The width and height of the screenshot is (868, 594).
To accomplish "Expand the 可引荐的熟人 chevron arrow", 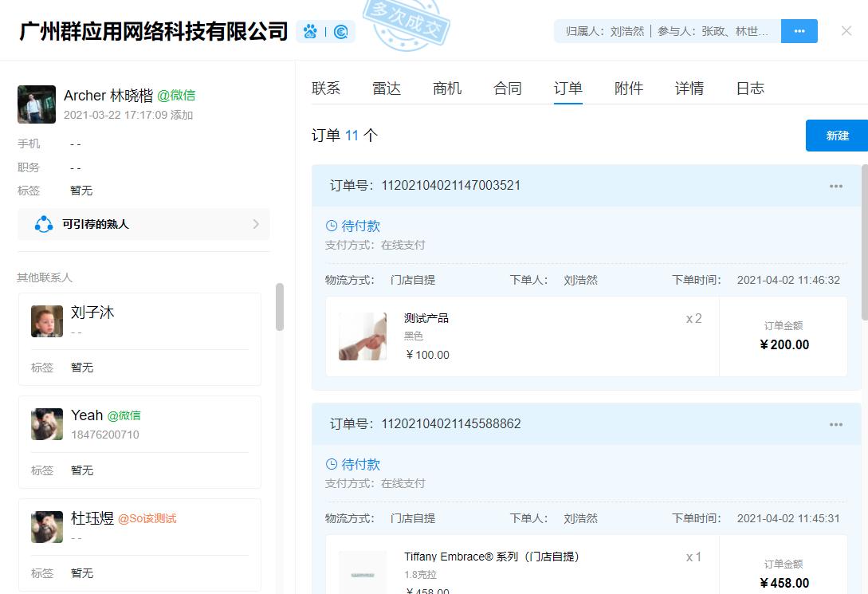I will pyautogui.click(x=256, y=224).
